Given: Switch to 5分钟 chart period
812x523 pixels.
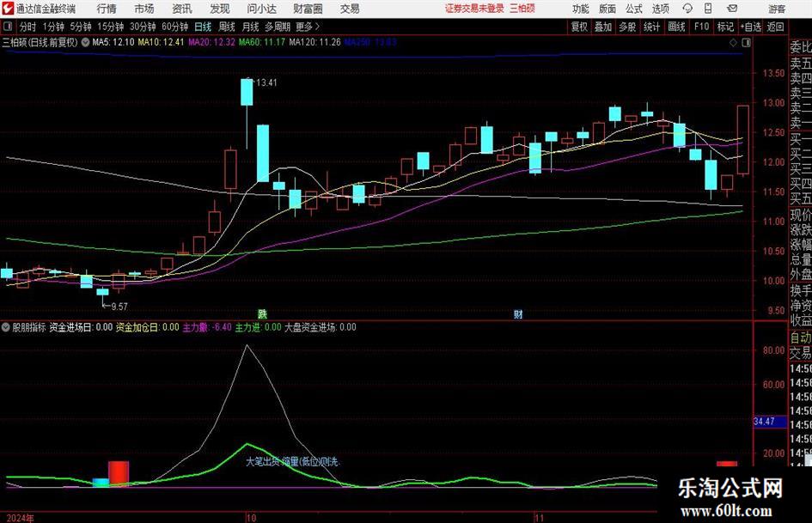Looking at the screenshot, I should pos(81,27).
